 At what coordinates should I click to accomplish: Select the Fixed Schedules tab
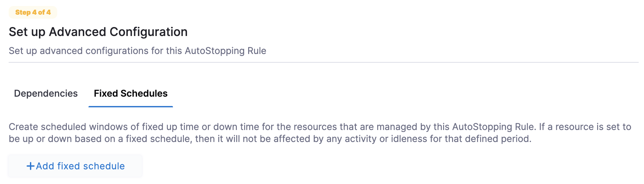coord(130,93)
